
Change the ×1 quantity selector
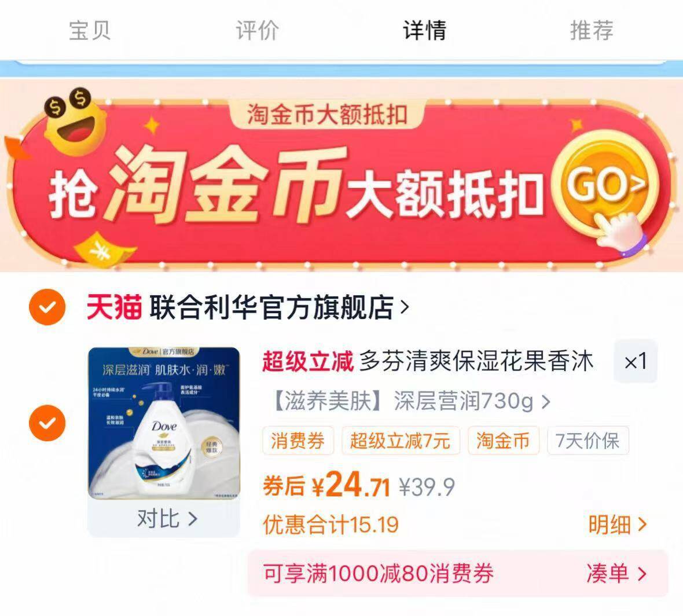coord(635,362)
